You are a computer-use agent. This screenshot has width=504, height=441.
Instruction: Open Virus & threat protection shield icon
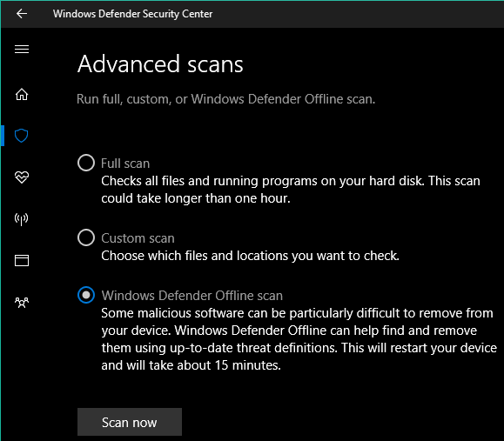point(22,136)
